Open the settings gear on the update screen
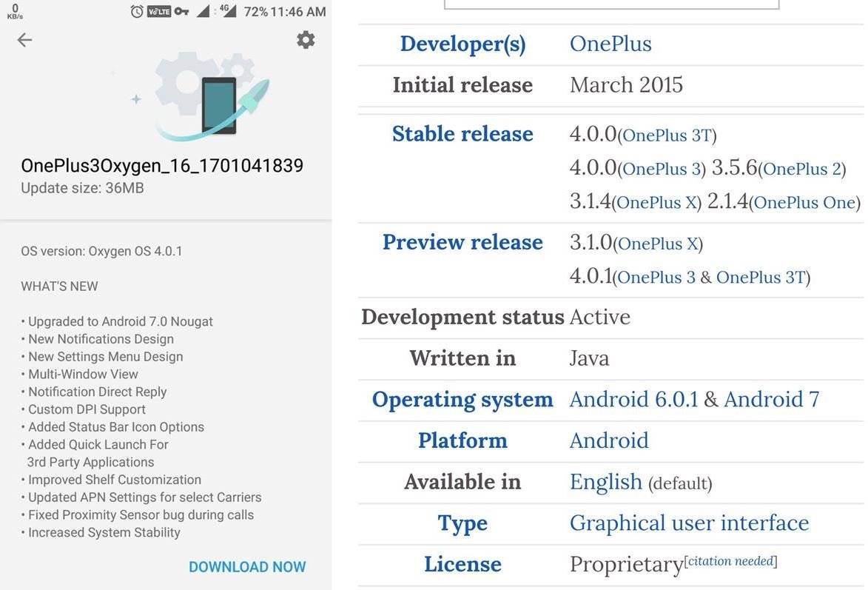Screen dimensions: 868x590 point(305,40)
